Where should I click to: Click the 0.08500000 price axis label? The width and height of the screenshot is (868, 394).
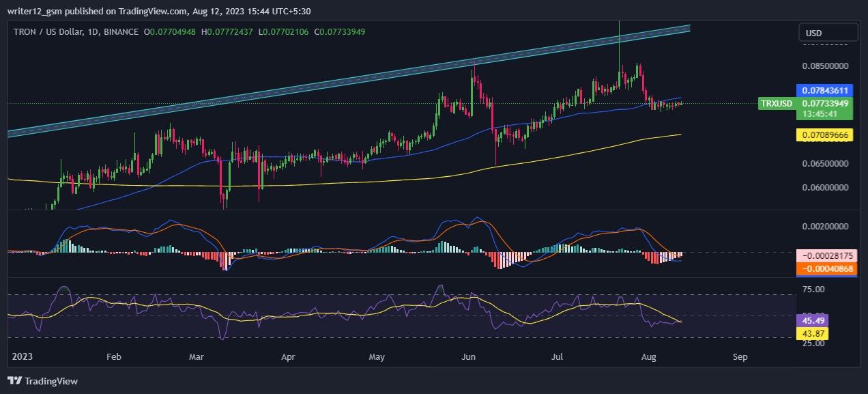pyautogui.click(x=825, y=66)
